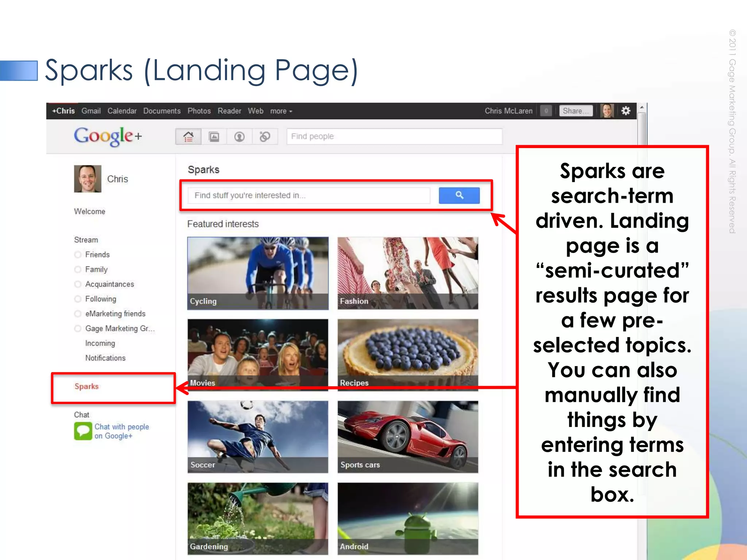This screenshot has width=747, height=560.
Task: Open the Photos icon in Google+ toolbar
Action: coord(214,137)
